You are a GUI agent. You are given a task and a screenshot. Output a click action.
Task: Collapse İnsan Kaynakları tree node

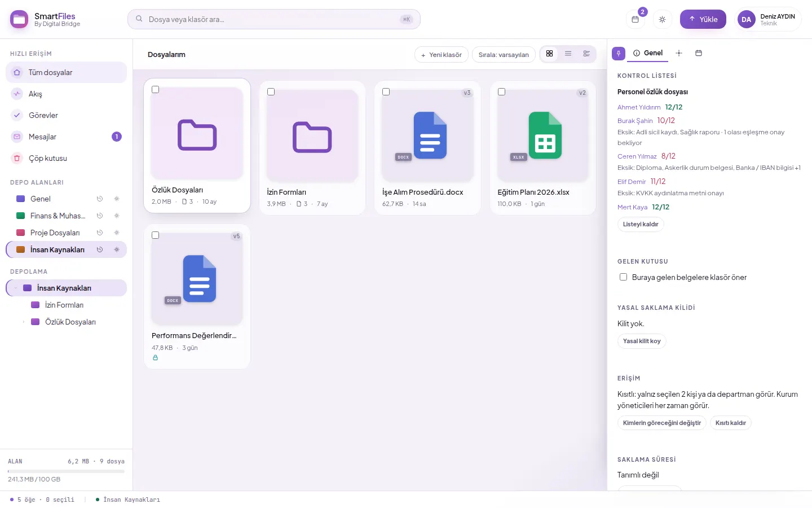point(16,288)
